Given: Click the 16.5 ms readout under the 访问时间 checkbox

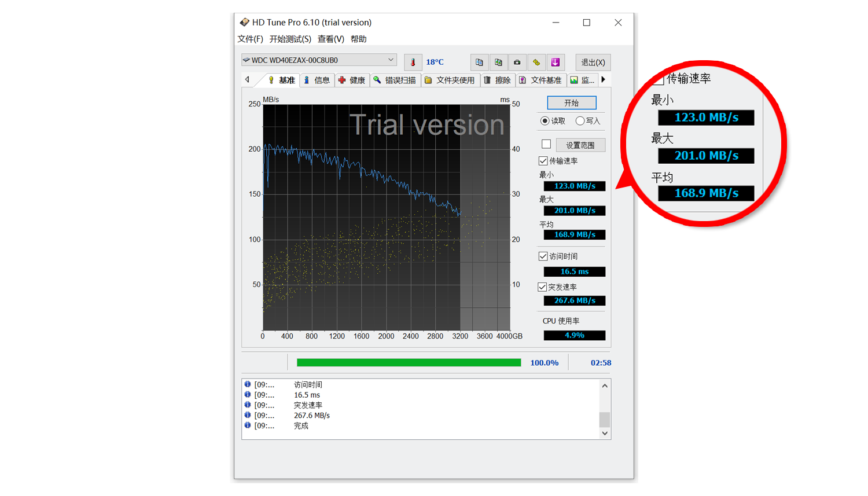Looking at the screenshot, I should [x=575, y=271].
